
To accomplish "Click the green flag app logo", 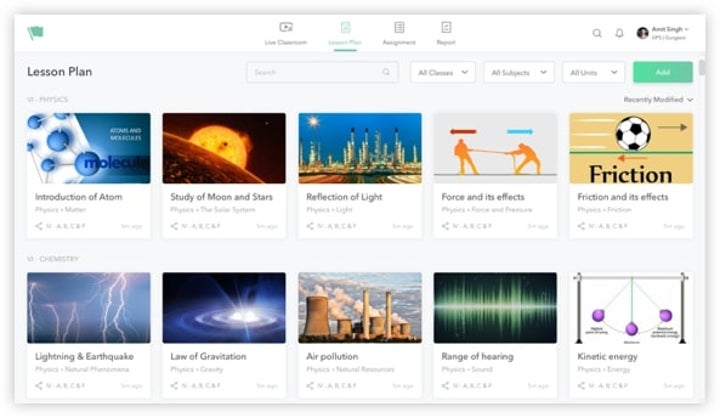I will 36,33.
